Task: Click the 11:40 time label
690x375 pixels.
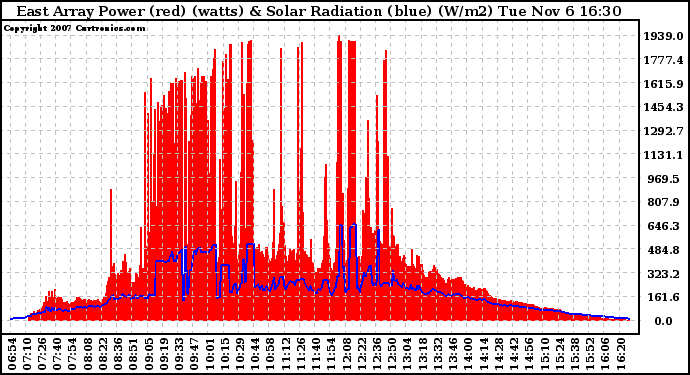Action: pyautogui.click(x=316, y=354)
